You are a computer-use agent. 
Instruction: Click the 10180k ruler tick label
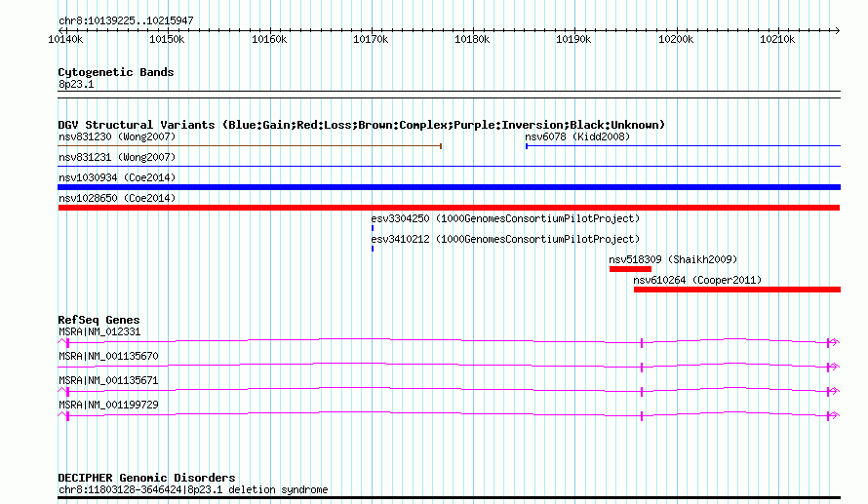(x=472, y=39)
